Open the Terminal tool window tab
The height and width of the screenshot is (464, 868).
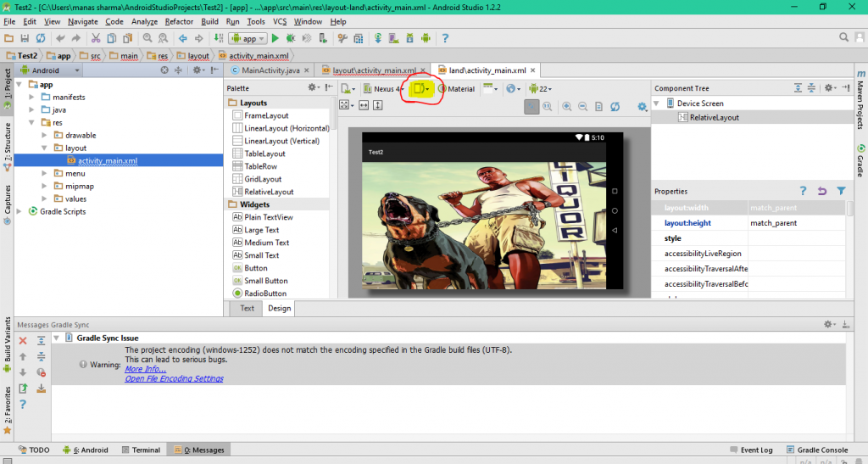click(141, 450)
